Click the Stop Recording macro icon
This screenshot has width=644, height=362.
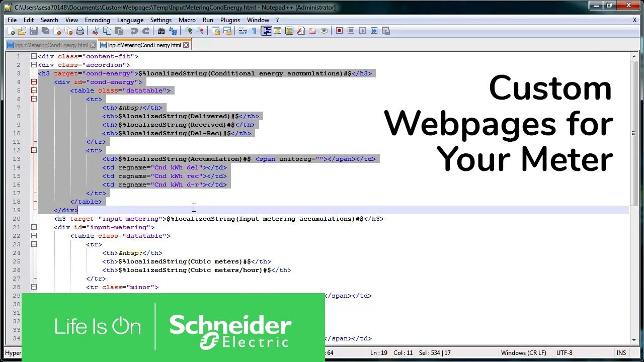(x=351, y=31)
